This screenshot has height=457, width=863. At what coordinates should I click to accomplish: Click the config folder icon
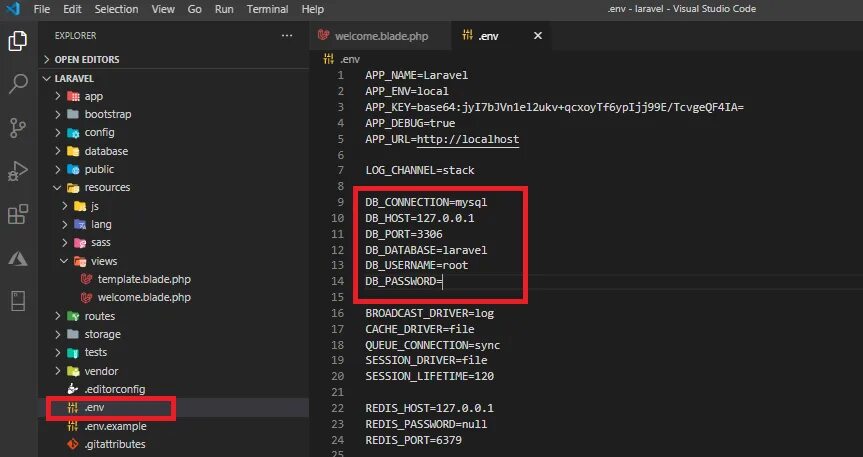click(x=73, y=133)
